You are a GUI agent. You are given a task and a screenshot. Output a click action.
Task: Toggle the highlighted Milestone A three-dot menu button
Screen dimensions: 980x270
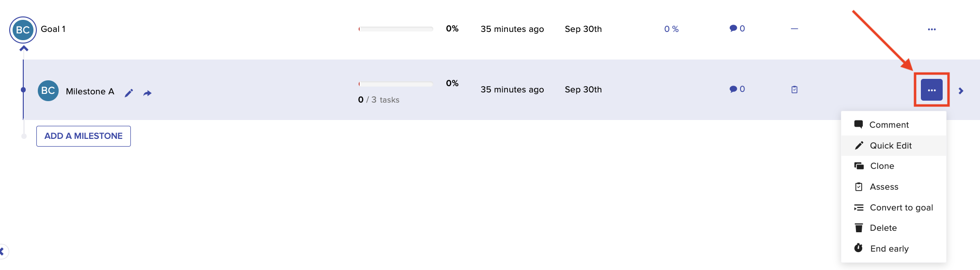pos(932,90)
